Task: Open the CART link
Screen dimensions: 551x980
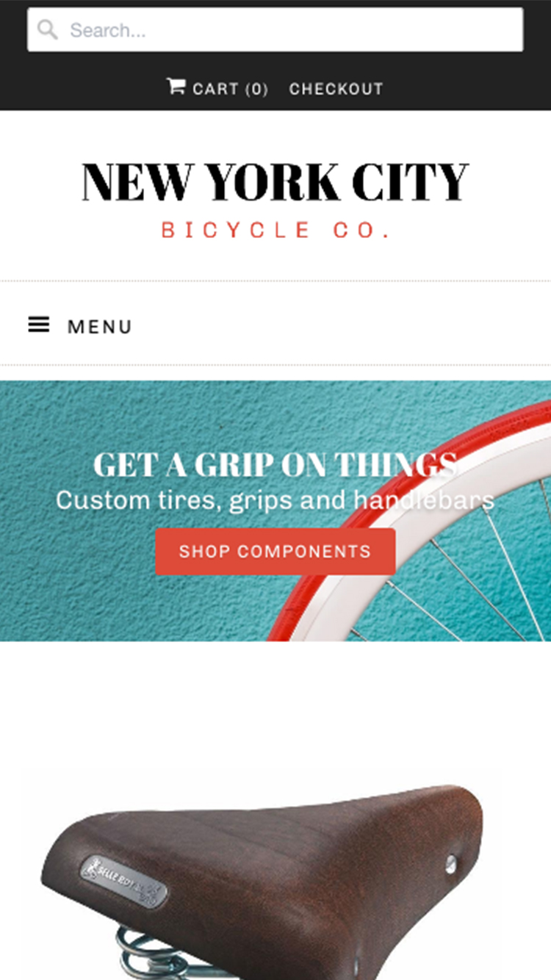Action: click(x=217, y=89)
